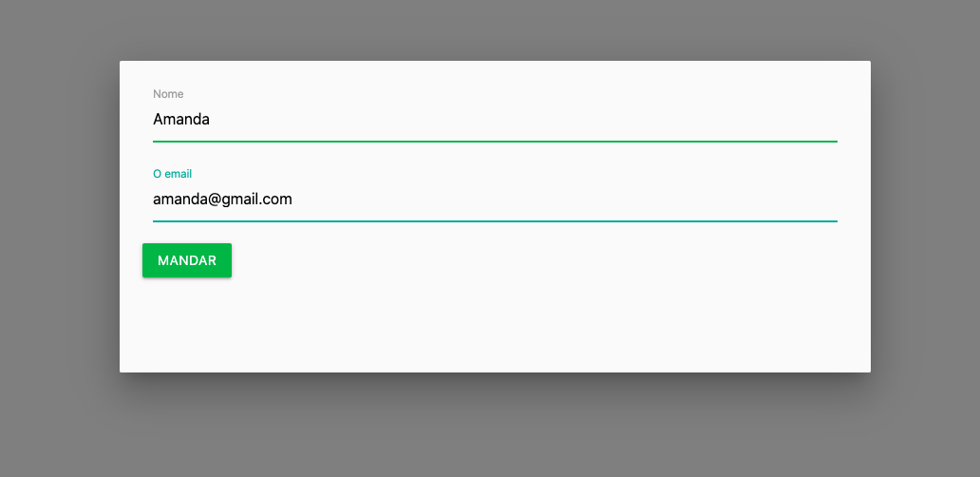Image resolution: width=980 pixels, height=477 pixels.
Task: Place cursor on the word Amanda
Action: tap(181, 119)
